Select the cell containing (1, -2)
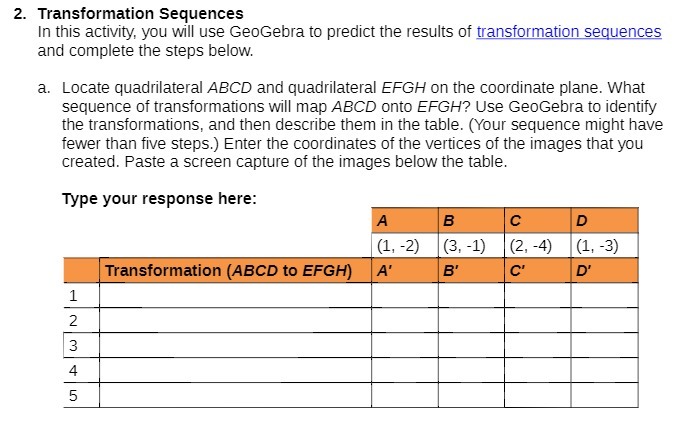694x427 pixels. tap(405, 246)
